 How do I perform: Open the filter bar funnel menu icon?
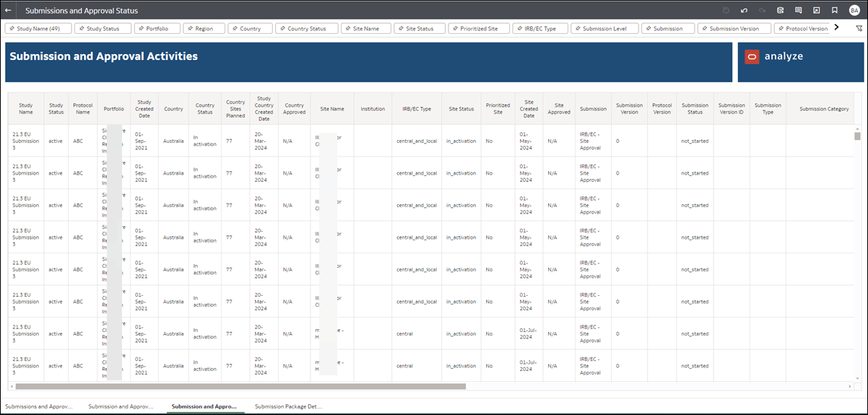[x=859, y=28]
